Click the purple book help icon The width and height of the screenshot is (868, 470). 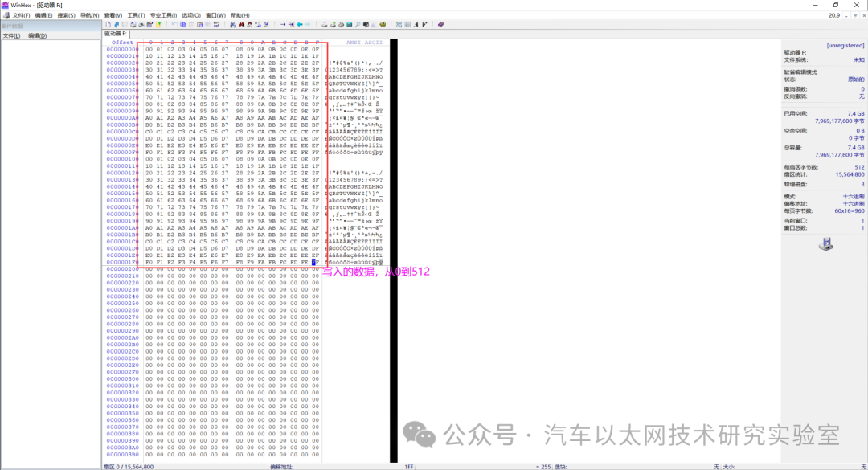[x=440, y=24]
